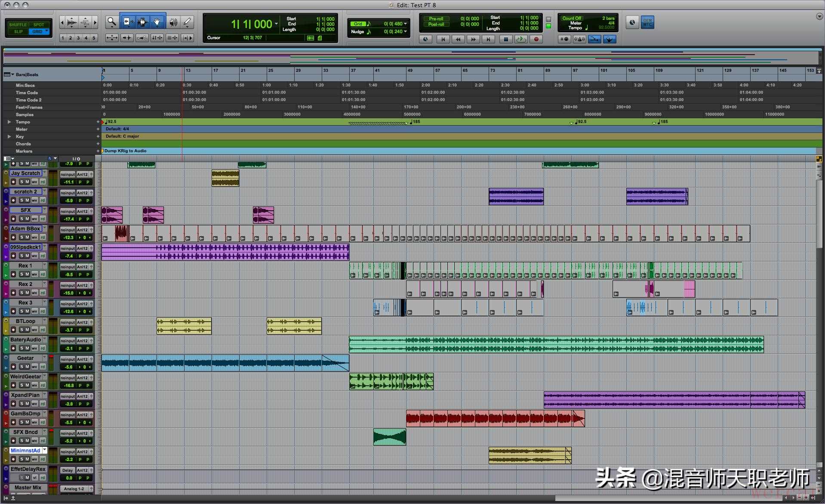Click the WeirdGeetar volume level field

(69, 386)
